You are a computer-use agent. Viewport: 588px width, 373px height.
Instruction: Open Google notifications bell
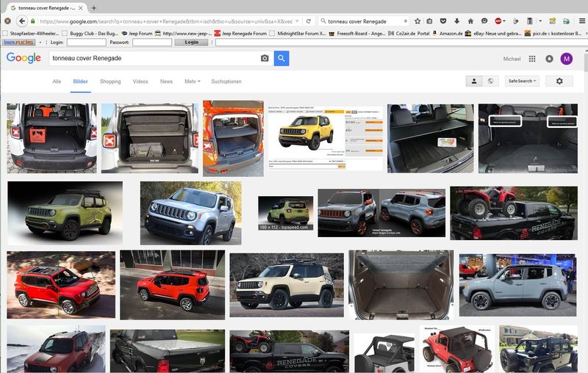[x=549, y=59]
